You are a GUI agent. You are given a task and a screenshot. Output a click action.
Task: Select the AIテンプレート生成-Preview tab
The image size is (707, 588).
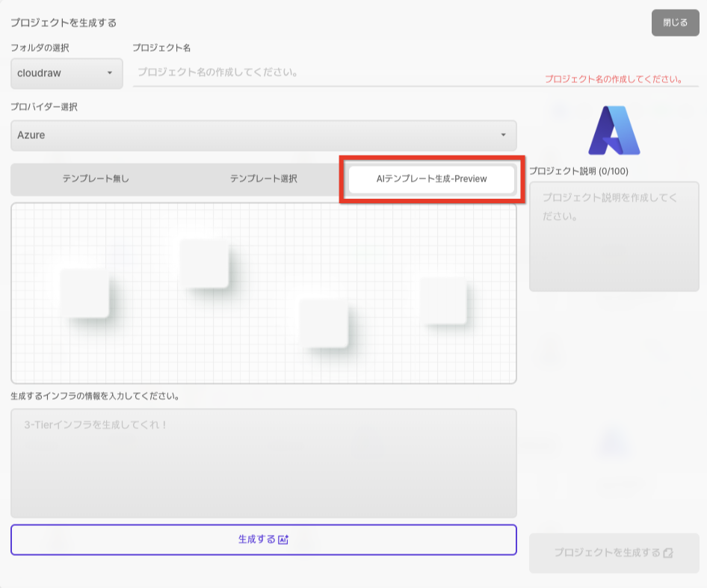[432, 179]
